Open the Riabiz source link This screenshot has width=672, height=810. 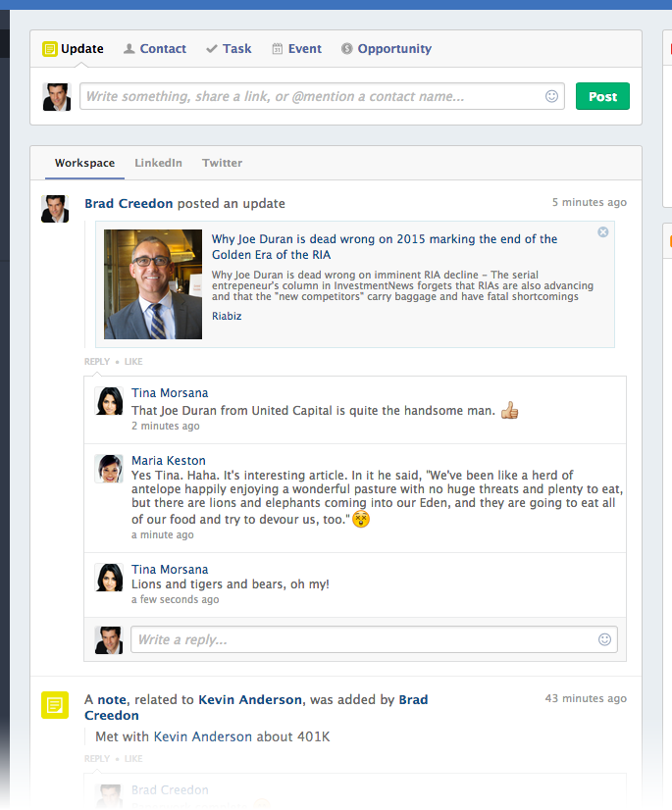pos(227,316)
